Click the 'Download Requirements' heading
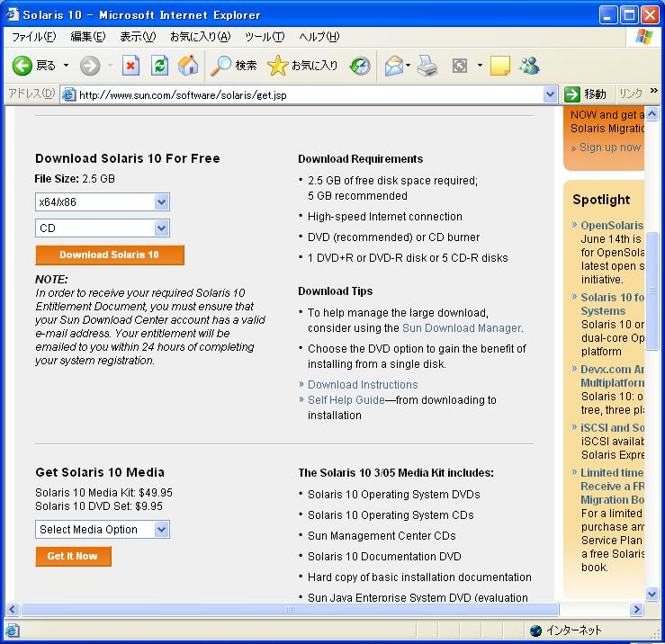665x644 pixels. (x=361, y=159)
